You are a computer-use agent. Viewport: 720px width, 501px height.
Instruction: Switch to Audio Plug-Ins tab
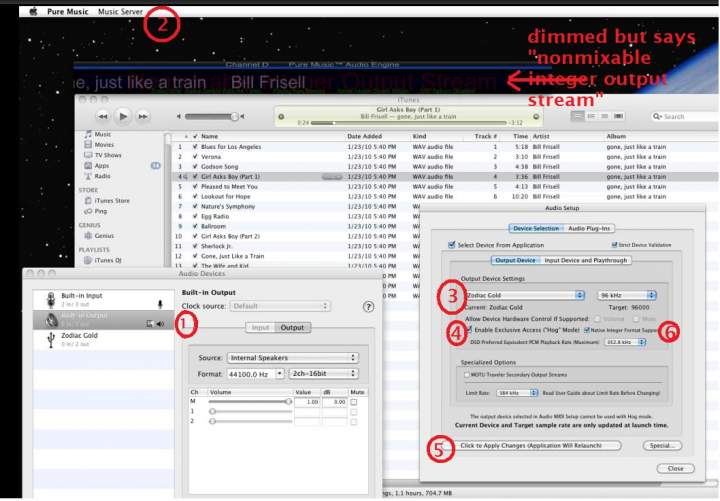(589, 228)
